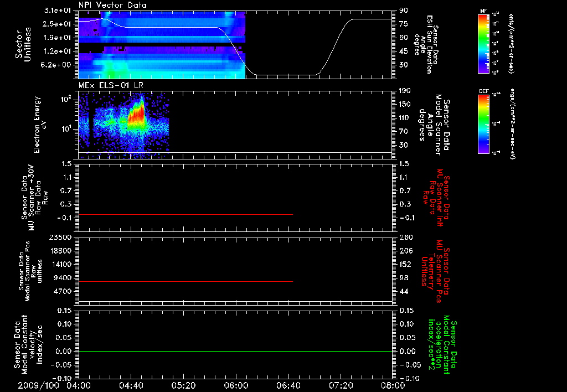Click the 'Model Scanner Pos Raw' axis title

(31, 271)
